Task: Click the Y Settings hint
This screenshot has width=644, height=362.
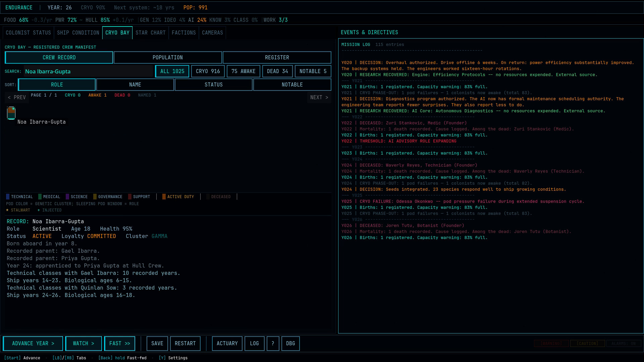Action: click(173, 358)
